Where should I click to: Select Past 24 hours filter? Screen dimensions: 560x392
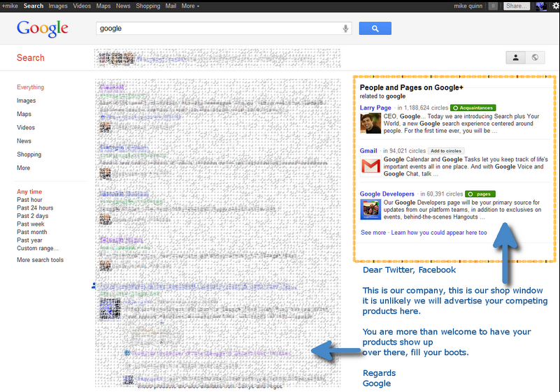pyautogui.click(x=35, y=208)
